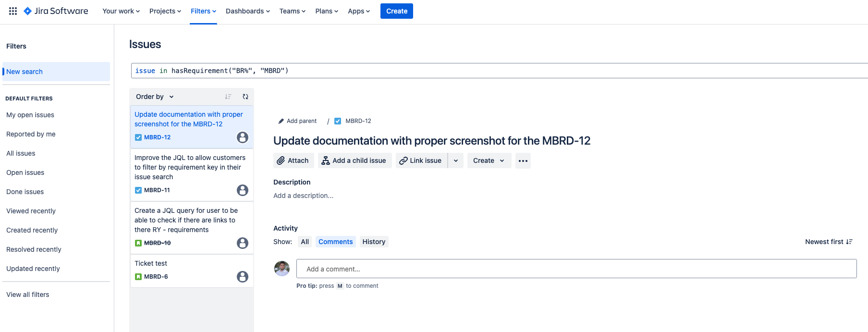Image resolution: width=868 pixels, height=332 pixels.
Task: Open the app switcher grid icon
Action: point(13,11)
